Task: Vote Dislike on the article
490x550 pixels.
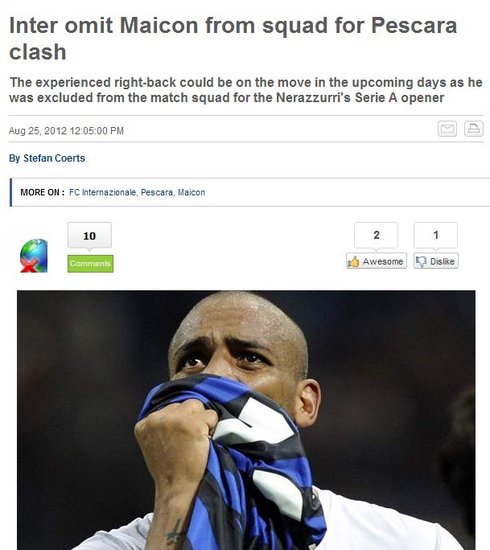Action: click(x=436, y=261)
